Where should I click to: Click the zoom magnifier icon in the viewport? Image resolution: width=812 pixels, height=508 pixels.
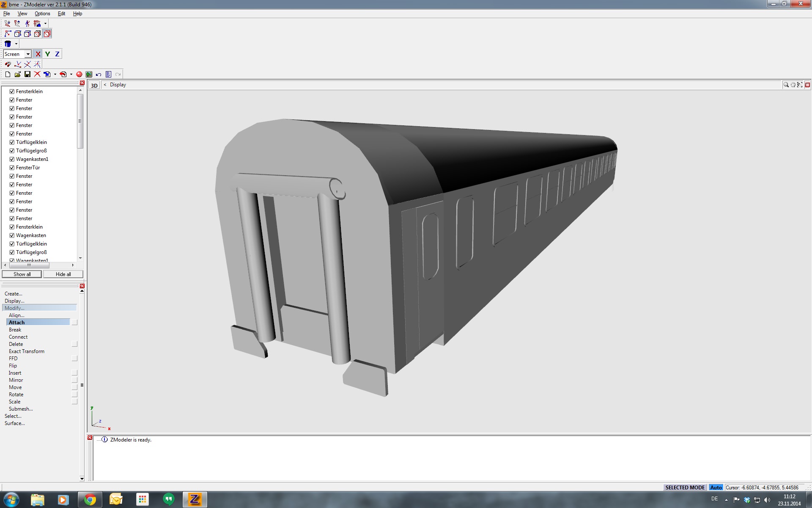tap(786, 85)
